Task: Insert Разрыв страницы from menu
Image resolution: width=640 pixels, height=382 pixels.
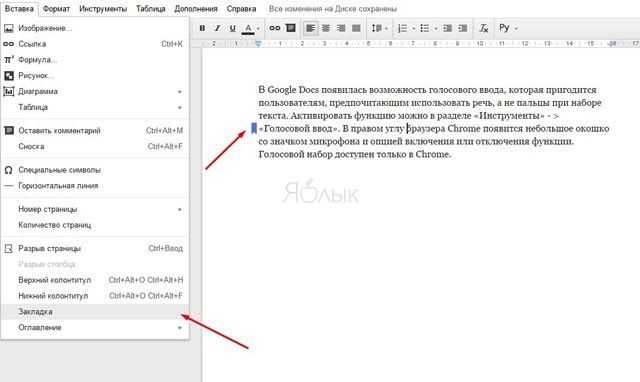Action: pyautogui.click(x=95, y=249)
